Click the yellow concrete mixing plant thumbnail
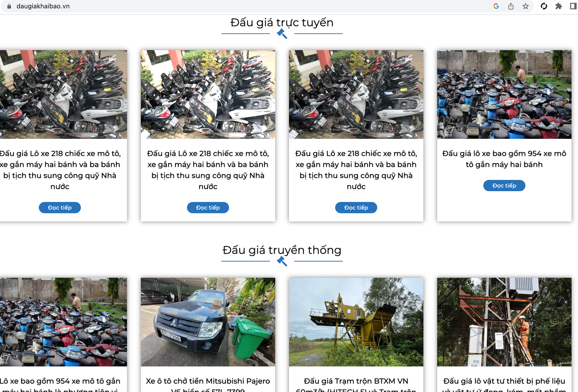 pyautogui.click(x=356, y=322)
